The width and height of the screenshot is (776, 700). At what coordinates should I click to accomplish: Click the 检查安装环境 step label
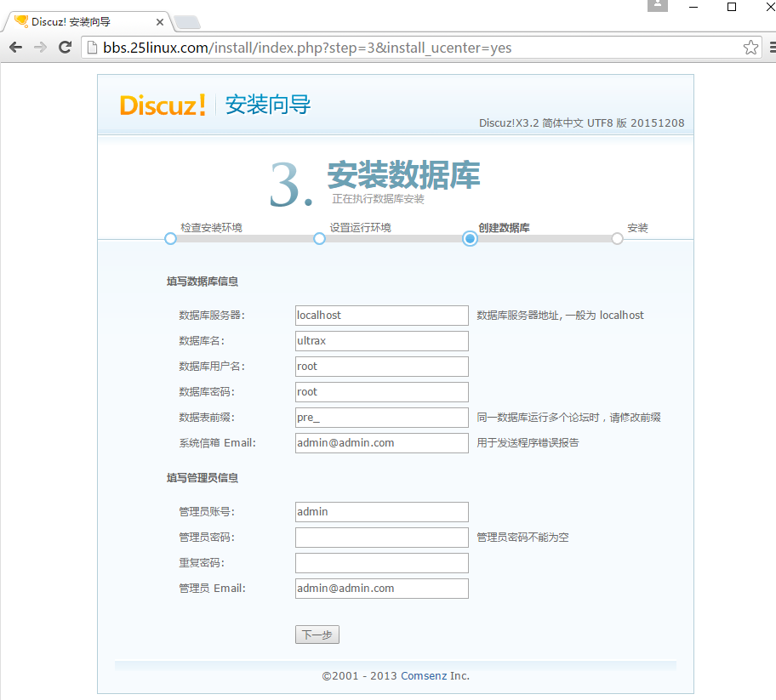pyautogui.click(x=211, y=228)
